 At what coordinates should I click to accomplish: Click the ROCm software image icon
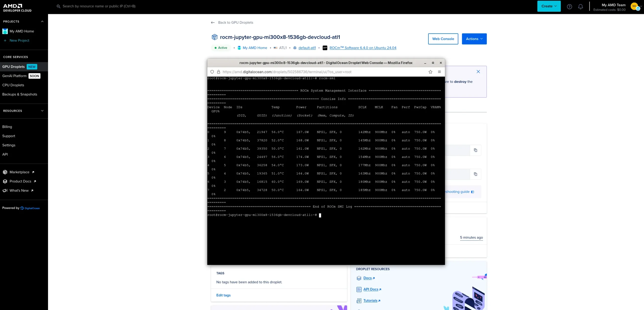[325, 48]
